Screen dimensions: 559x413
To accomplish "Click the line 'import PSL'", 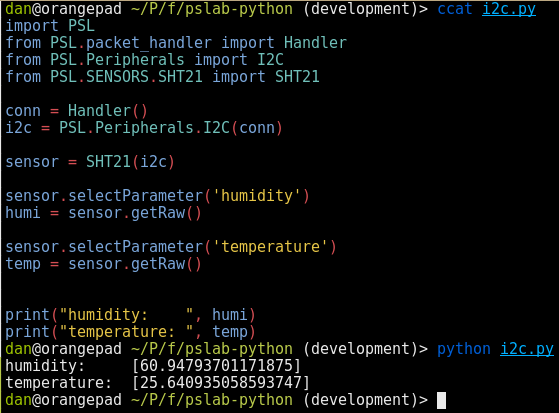I will [x=50, y=26].
